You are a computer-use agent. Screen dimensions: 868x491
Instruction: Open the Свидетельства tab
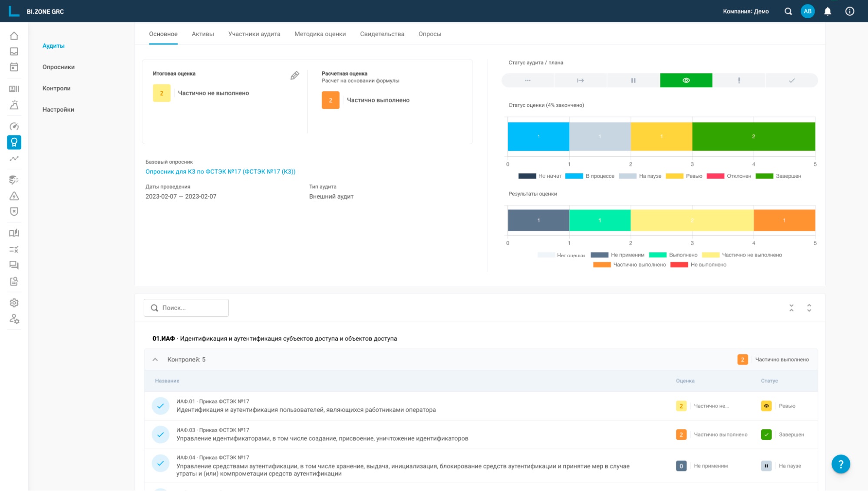[x=382, y=34]
